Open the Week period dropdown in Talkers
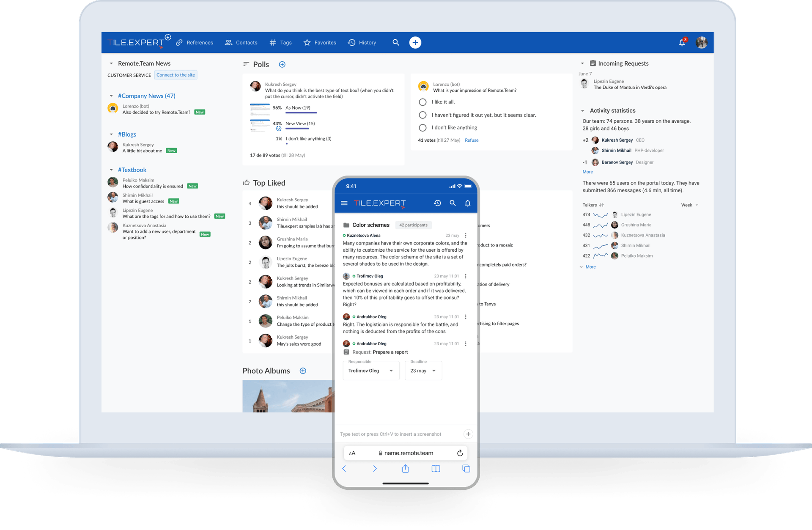This screenshot has width=812, height=530. (x=689, y=205)
